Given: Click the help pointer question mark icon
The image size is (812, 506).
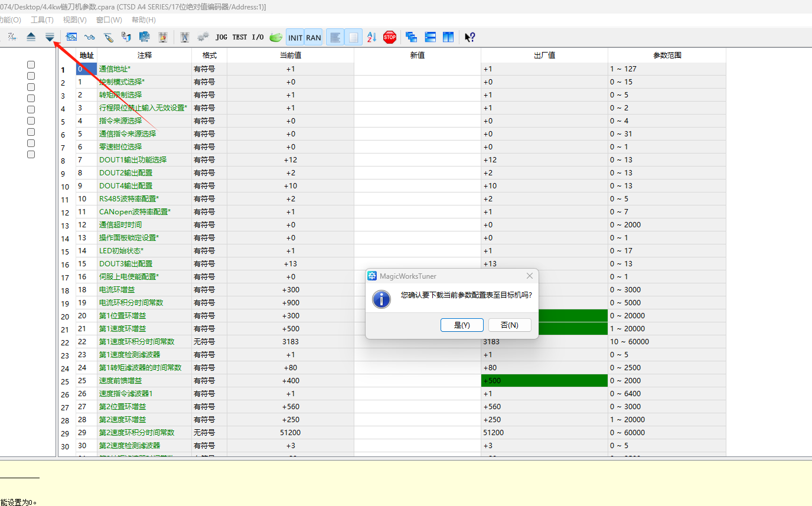Looking at the screenshot, I should pos(470,37).
